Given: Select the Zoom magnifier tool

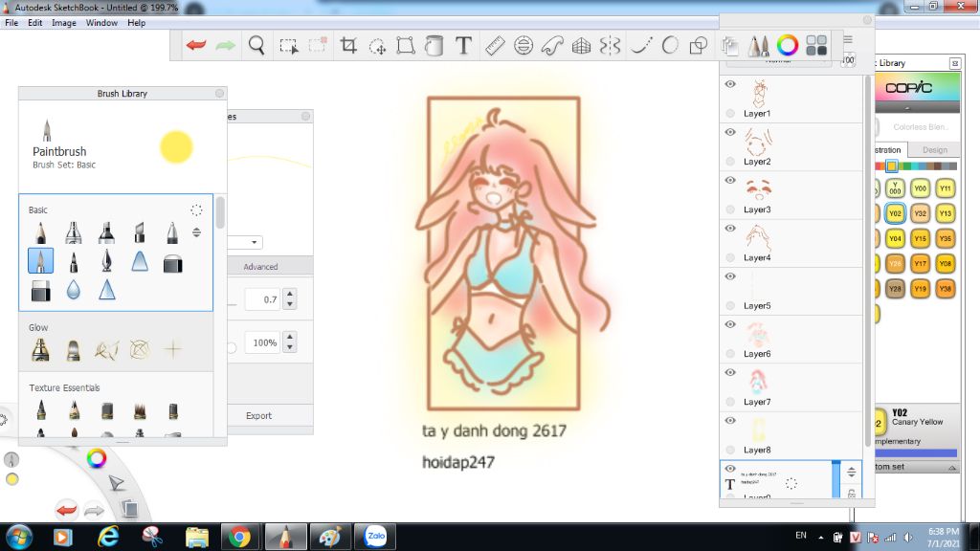Looking at the screenshot, I should [x=256, y=45].
